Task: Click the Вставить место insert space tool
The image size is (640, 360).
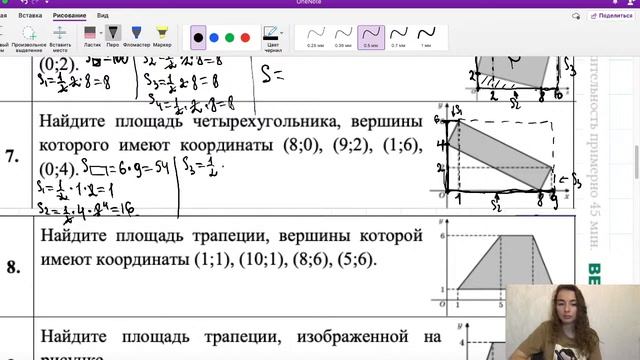Action: point(60,38)
